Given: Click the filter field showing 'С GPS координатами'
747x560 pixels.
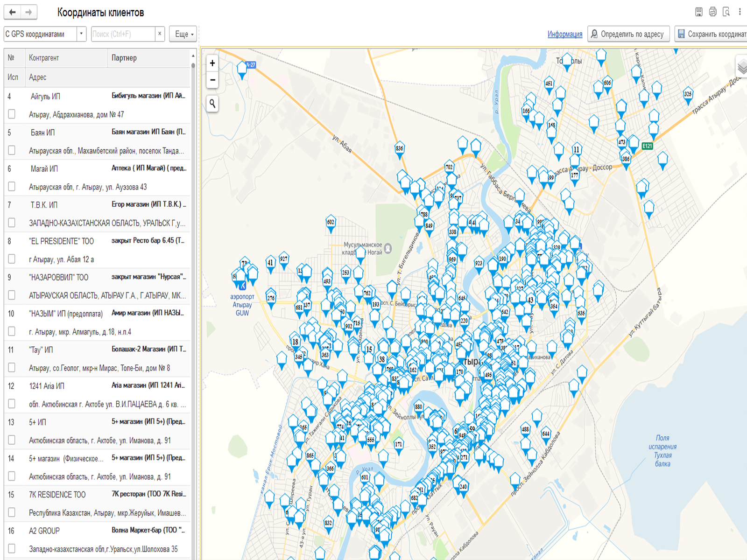Looking at the screenshot, I should pyautogui.click(x=41, y=34).
